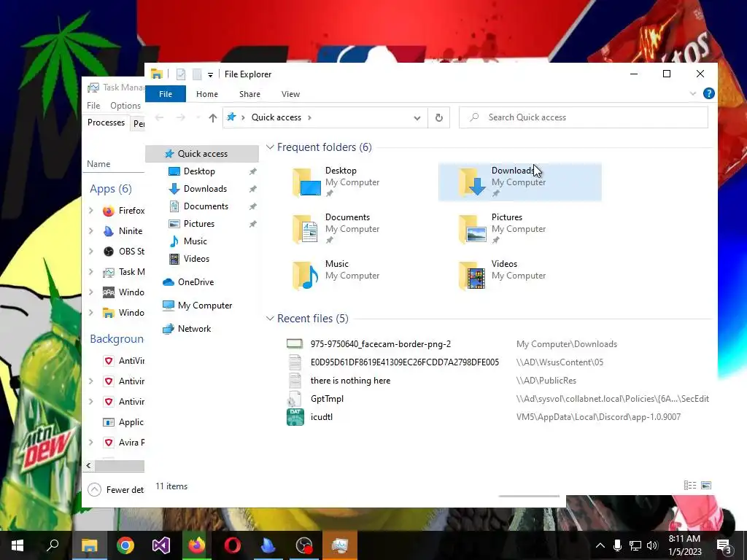
Task: Open the View ribbon tab
Action: [290, 94]
